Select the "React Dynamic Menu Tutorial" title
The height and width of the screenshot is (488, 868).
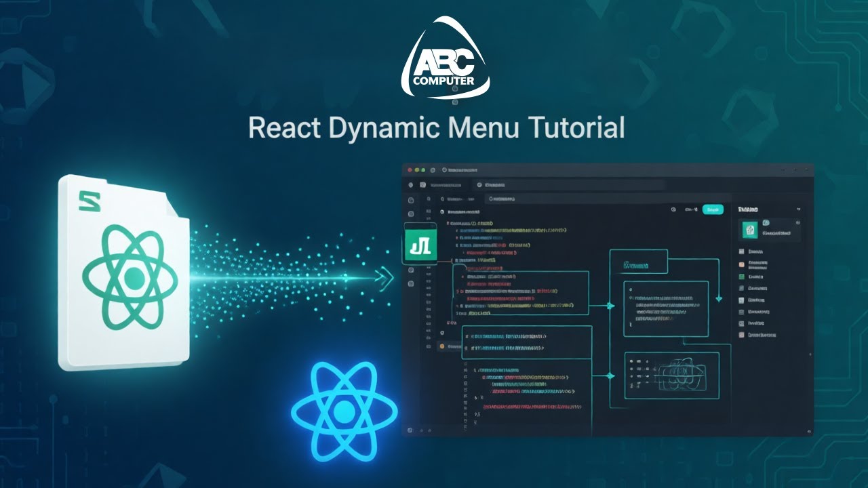(x=436, y=127)
